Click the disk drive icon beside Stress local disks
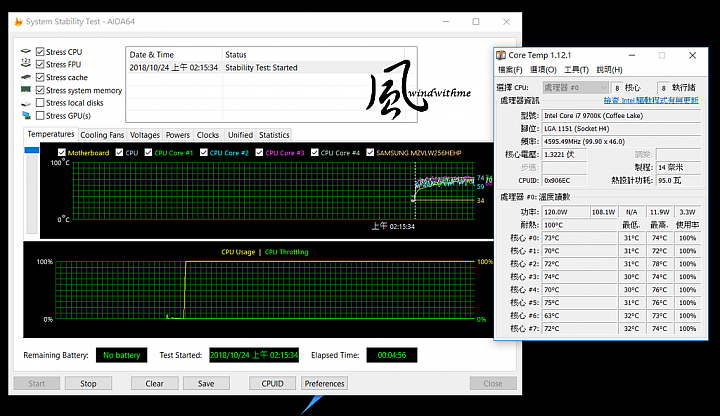The width and height of the screenshot is (720, 416). tap(26, 103)
